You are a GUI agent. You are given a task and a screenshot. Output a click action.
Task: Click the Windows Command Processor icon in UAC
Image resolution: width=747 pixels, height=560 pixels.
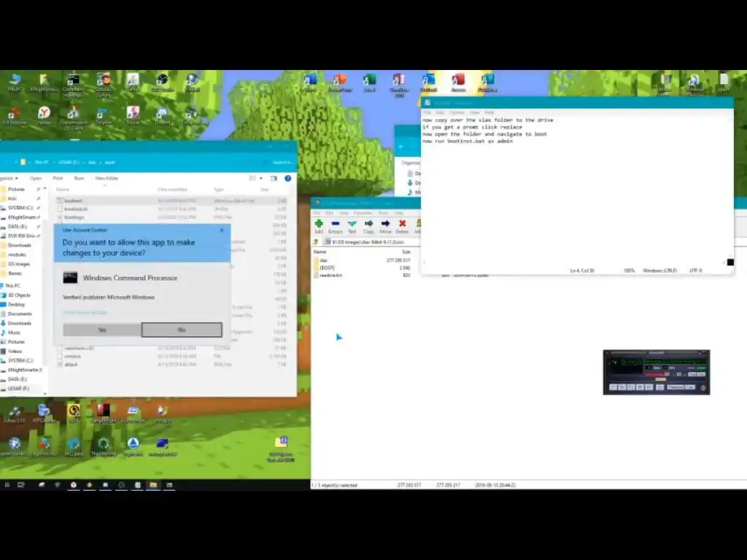click(x=70, y=278)
